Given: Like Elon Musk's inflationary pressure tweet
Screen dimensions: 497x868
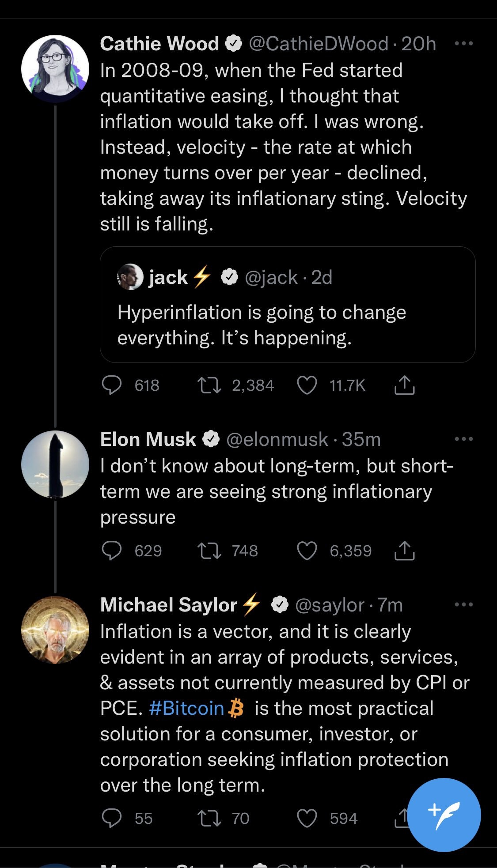Looking at the screenshot, I should point(307,551).
